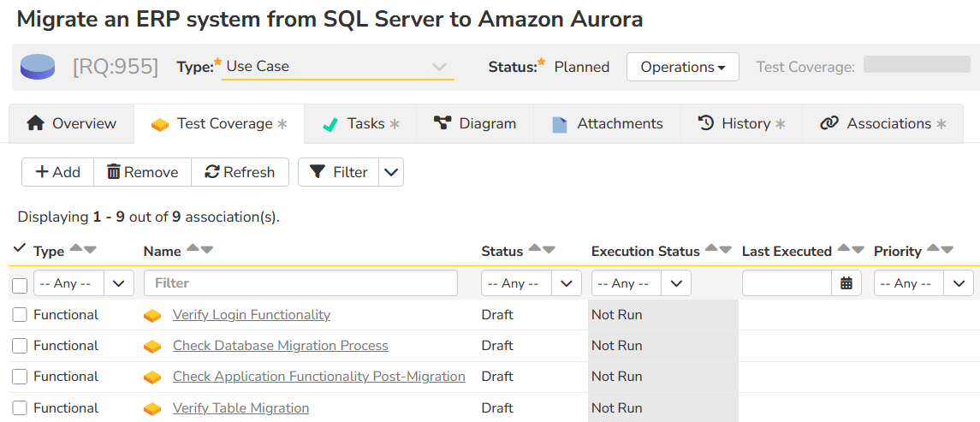Click the Test Coverage progress bar

click(916, 65)
